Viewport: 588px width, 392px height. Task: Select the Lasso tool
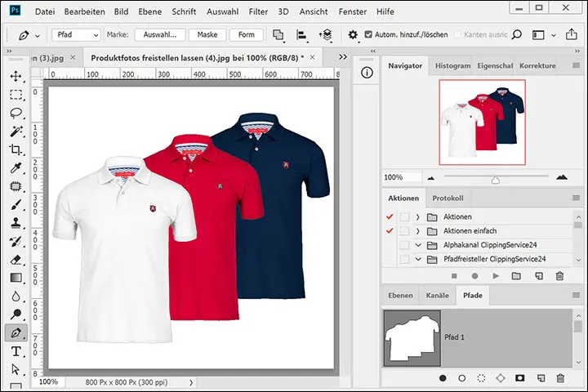click(16, 113)
